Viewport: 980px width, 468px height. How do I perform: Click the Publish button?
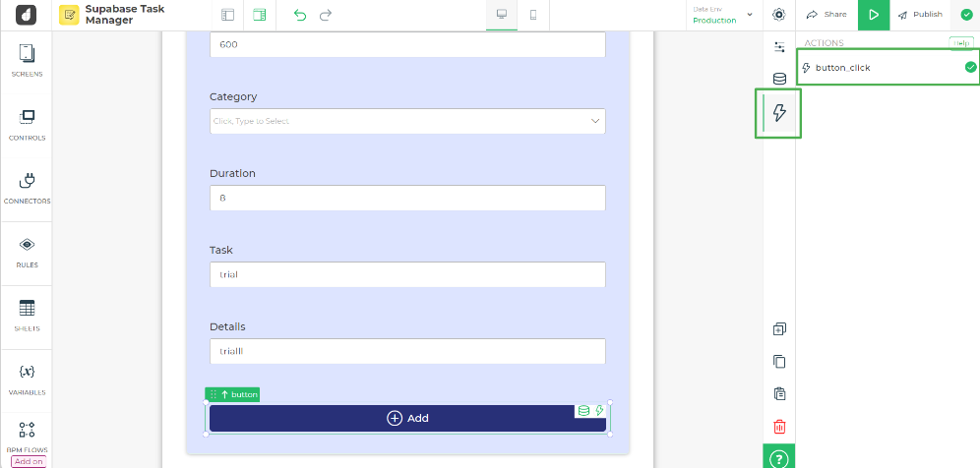(x=920, y=15)
